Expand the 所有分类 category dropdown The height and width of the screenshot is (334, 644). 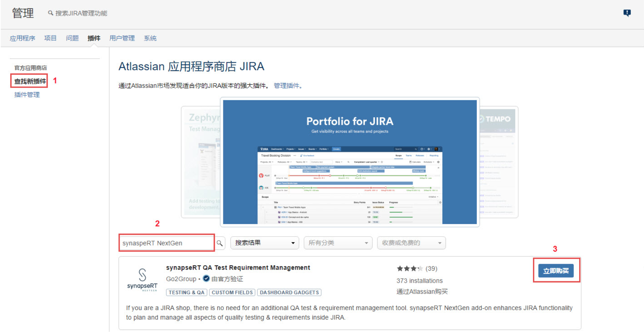coord(337,243)
